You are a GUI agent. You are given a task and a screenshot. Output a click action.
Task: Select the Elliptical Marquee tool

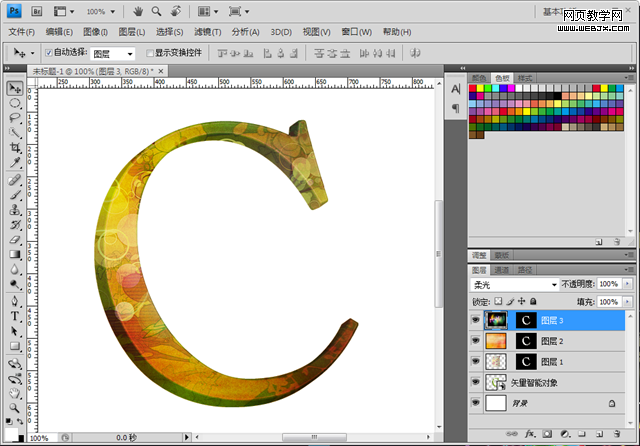pyautogui.click(x=15, y=103)
